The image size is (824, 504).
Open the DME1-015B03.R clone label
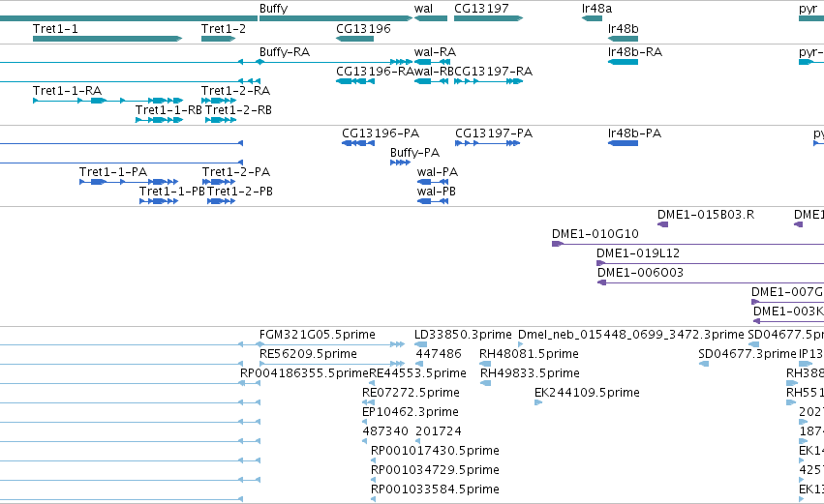pyautogui.click(x=706, y=215)
